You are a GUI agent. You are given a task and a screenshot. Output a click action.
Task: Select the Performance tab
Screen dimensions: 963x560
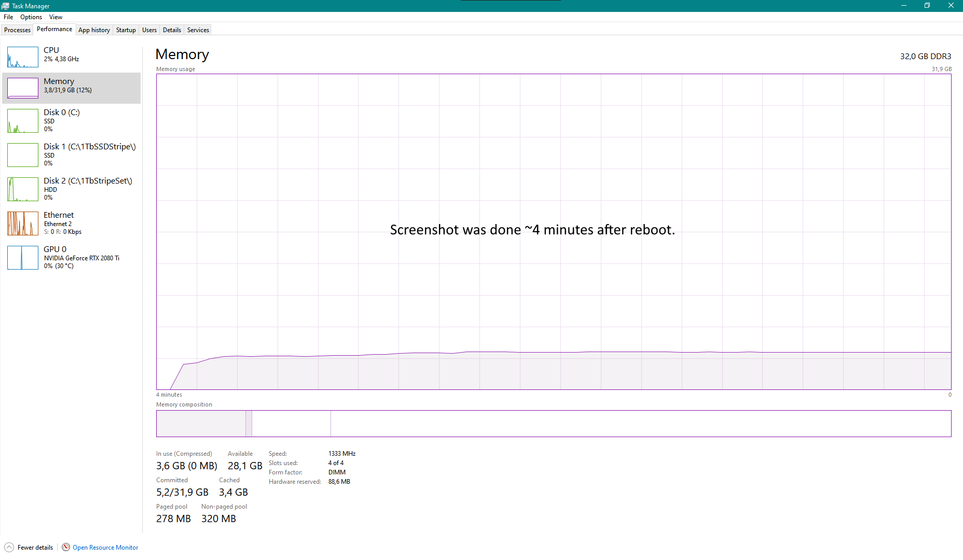(x=54, y=29)
